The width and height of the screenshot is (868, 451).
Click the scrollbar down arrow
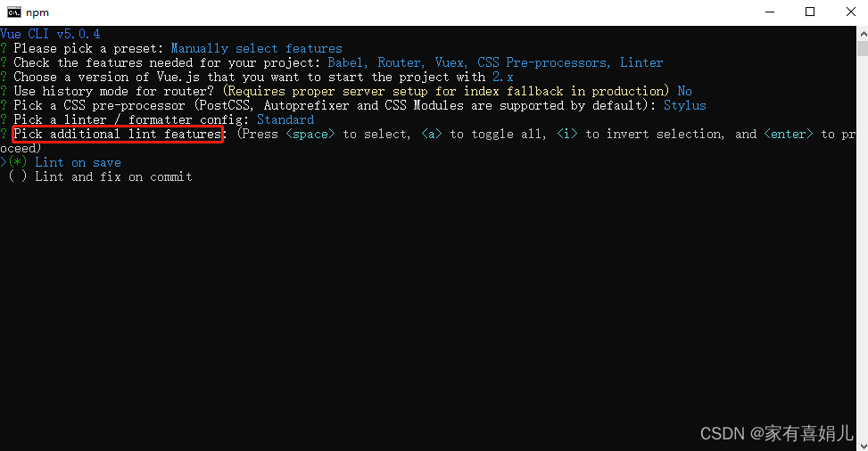click(863, 445)
